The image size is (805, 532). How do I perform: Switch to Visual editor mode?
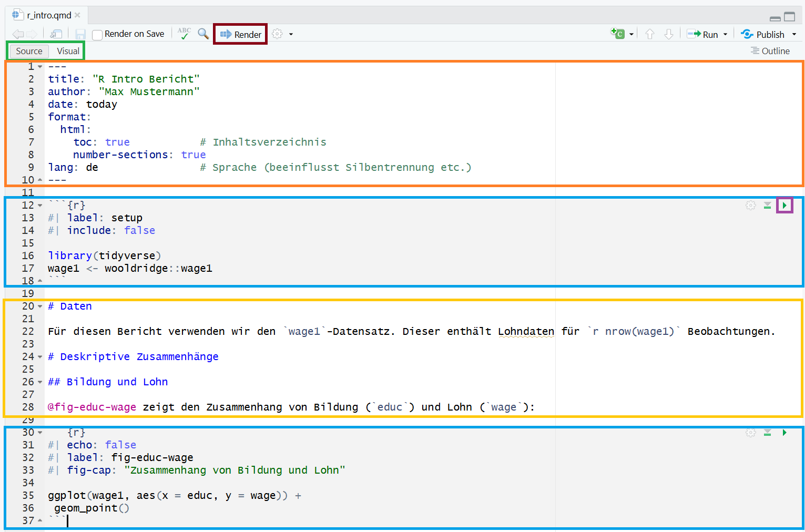click(68, 51)
